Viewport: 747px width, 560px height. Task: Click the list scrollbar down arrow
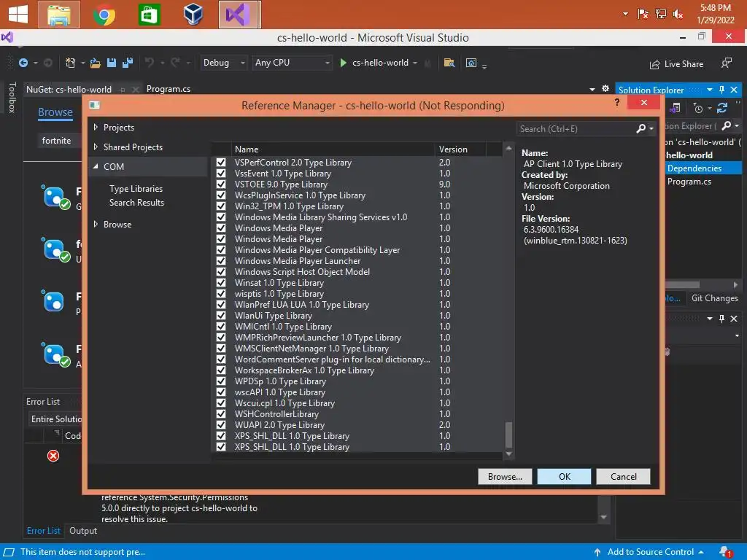[x=508, y=454]
